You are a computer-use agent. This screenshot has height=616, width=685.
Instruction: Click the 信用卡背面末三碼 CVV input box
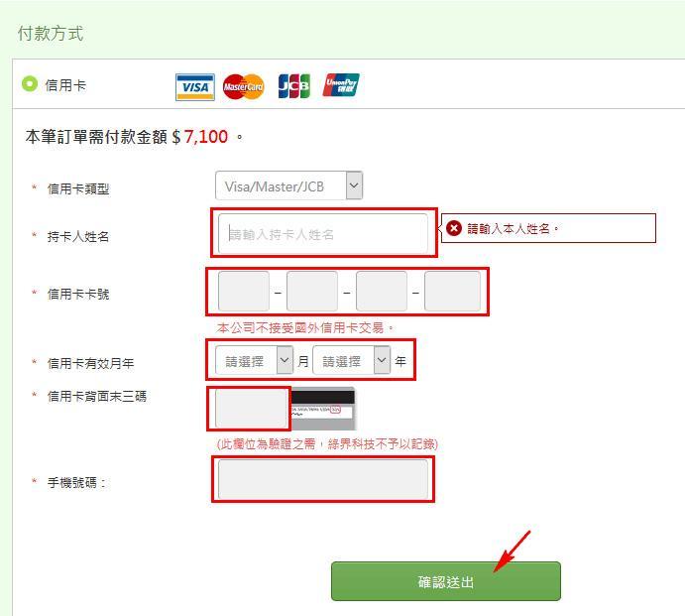(252, 409)
